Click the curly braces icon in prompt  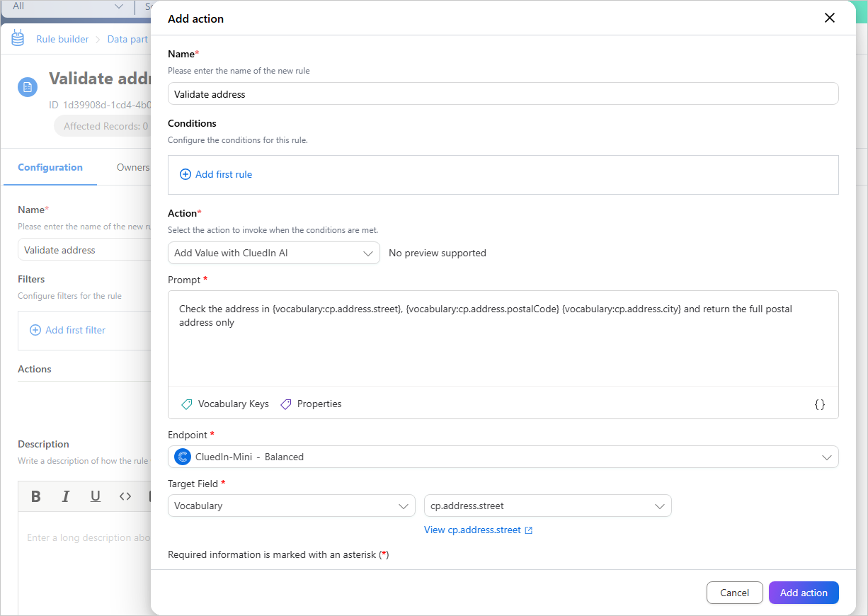click(x=820, y=404)
